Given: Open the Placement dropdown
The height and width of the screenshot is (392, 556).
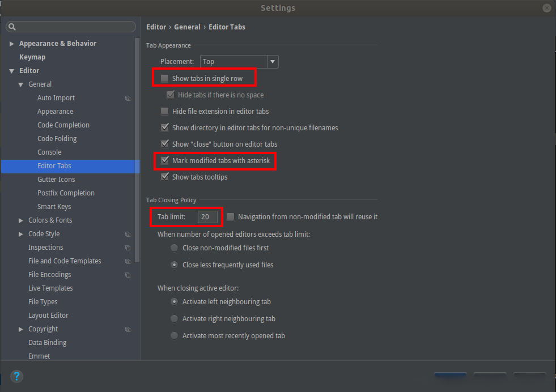Looking at the screenshot, I should pyautogui.click(x=239, y=62).
